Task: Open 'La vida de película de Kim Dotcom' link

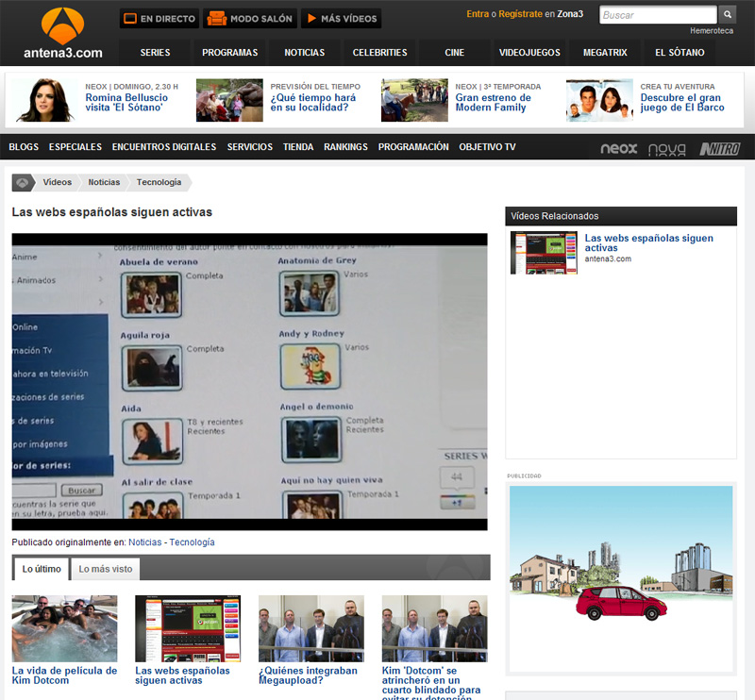Action: [x=64, y=675]
